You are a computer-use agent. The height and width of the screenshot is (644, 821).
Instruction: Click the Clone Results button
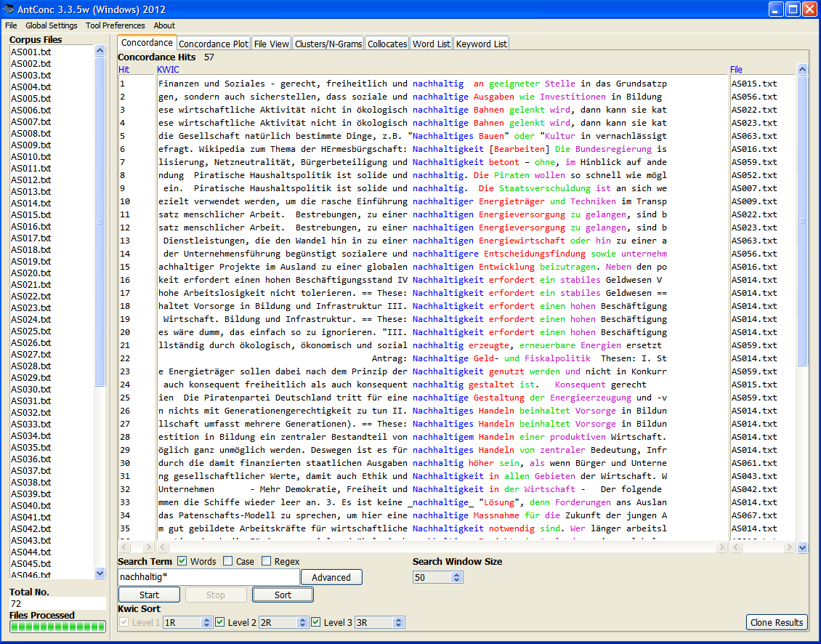pyautogui.click(x=777, y=622)
